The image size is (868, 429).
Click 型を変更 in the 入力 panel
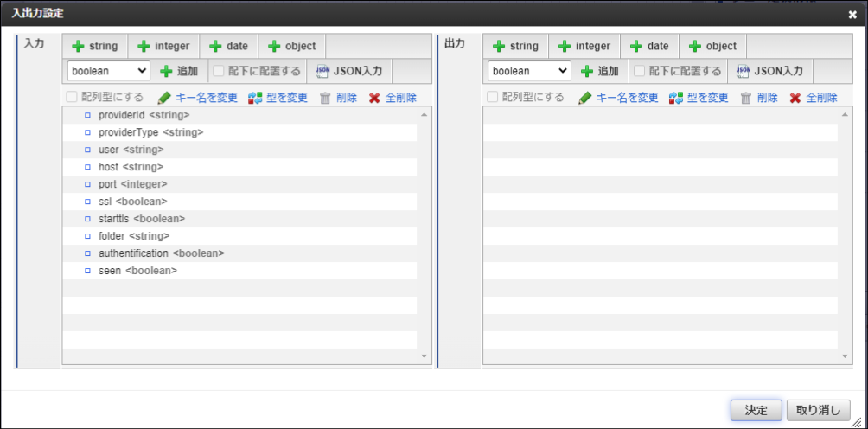(278, 98)
